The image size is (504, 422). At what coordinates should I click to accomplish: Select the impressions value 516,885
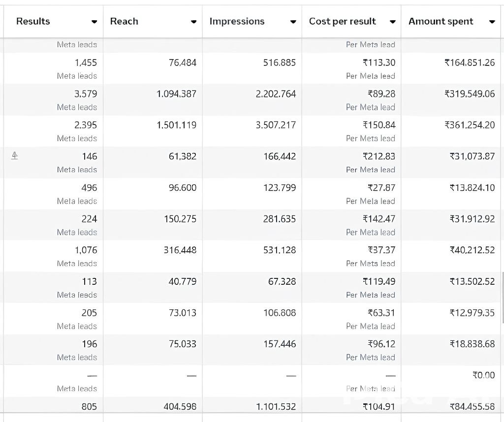click(279, 62)
